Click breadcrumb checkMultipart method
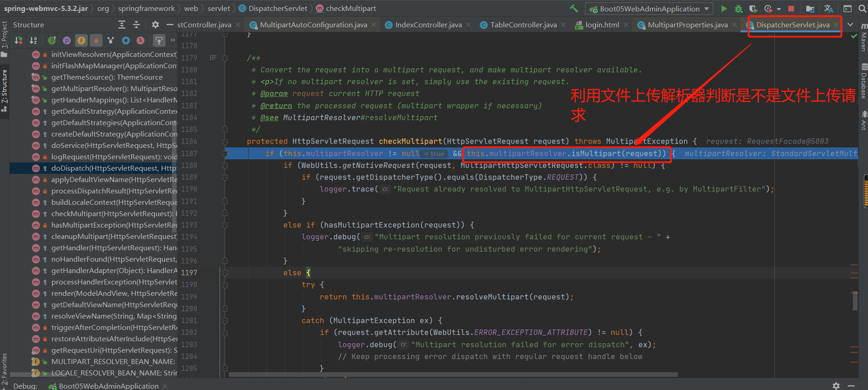The image size is (868, 390). click(x=346, y=9)
